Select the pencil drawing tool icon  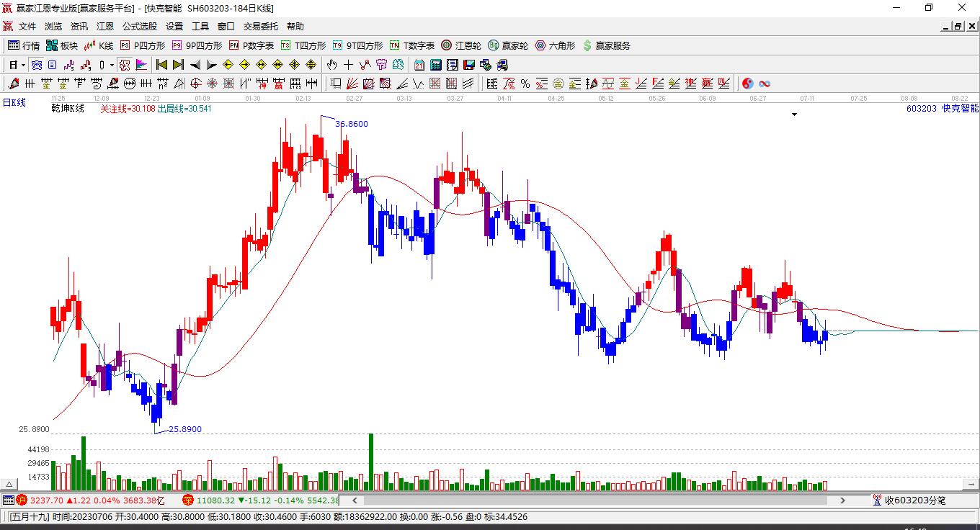click(x=14, y=84)
